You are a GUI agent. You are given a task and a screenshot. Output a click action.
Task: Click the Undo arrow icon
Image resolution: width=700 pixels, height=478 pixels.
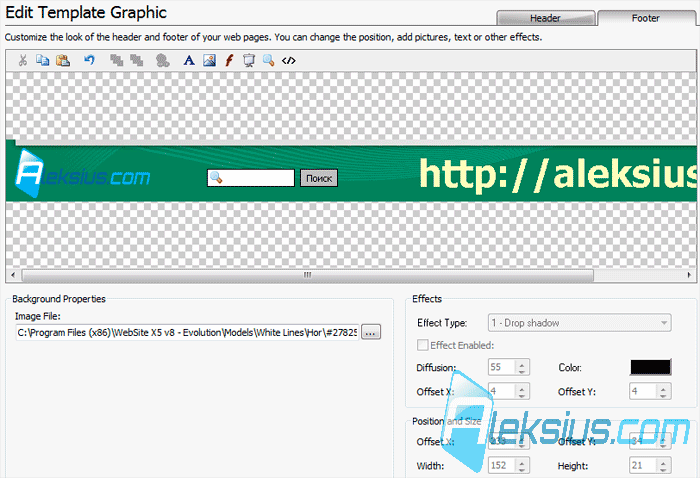coord(89,60)
